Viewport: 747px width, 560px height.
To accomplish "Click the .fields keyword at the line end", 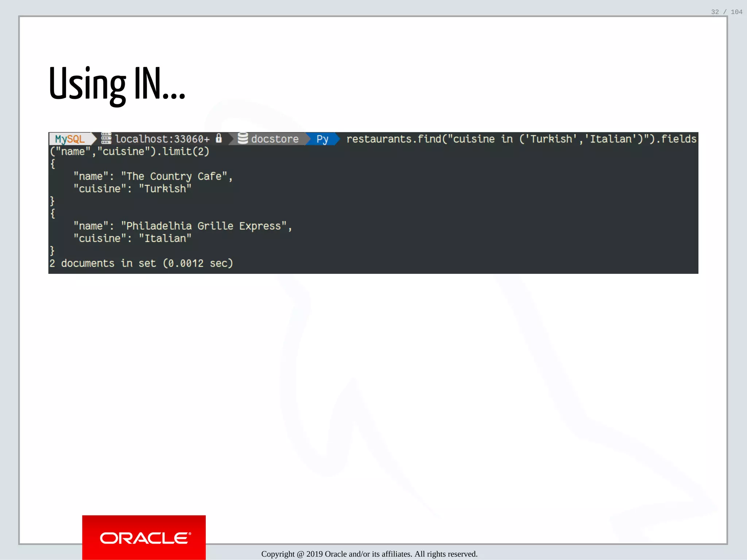I will tap(678, 139).
